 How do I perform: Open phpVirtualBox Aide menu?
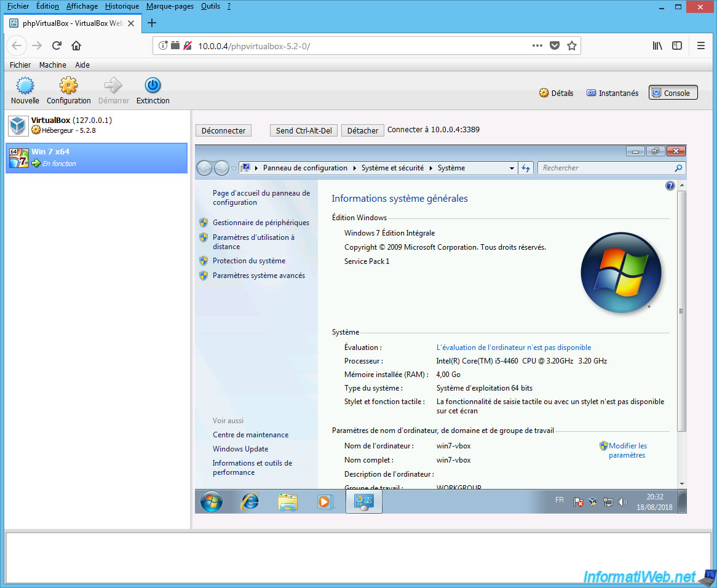click(82, 65)
